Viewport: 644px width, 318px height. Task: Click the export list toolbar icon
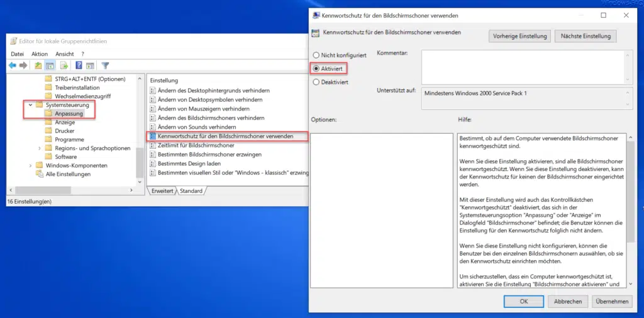[64, 65]
